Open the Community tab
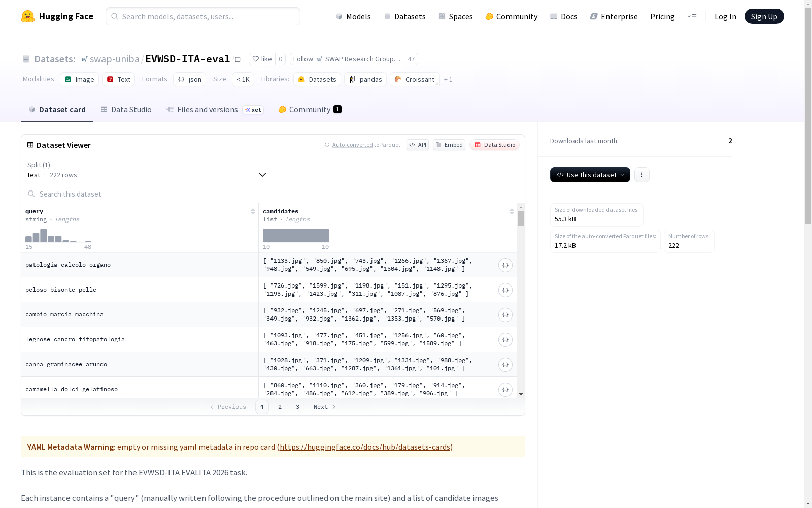812x508 pixels. point(310,110)
